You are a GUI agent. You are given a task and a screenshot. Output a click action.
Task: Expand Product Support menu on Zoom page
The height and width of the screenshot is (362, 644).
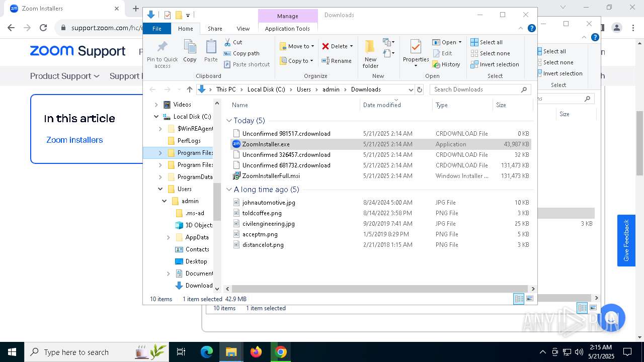tap(64, 76)
